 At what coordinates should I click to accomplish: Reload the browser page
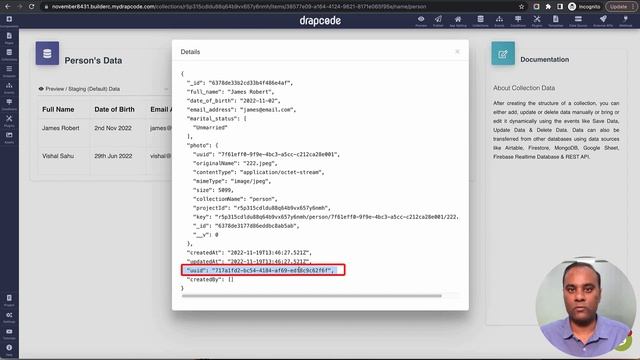point(31,7)
